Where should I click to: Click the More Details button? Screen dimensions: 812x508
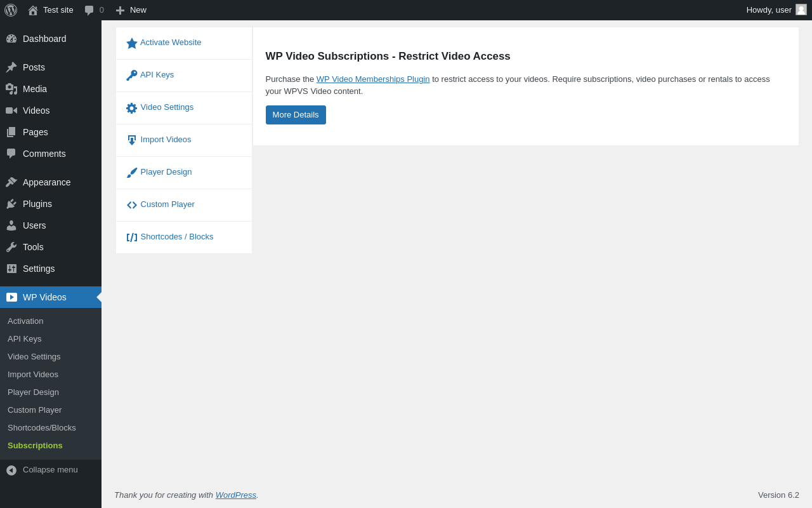click(x=296, y=115)
